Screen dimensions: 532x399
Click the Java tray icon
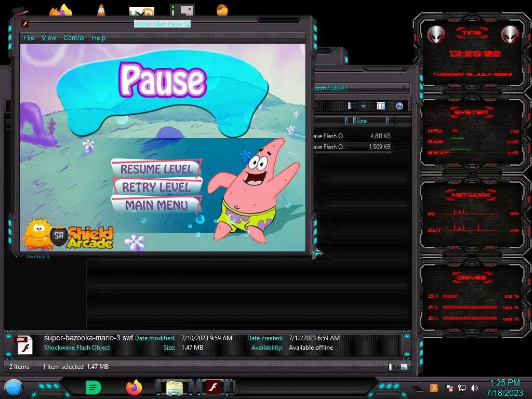434,388
